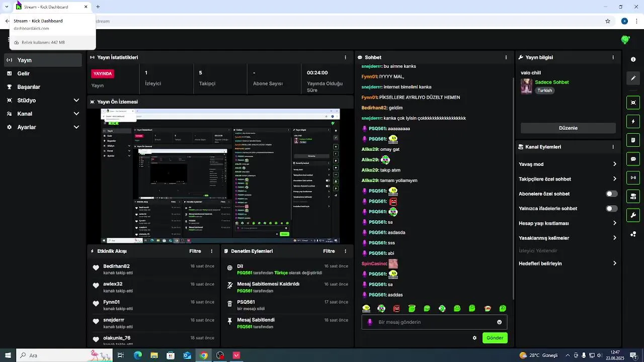Click the YAYINDA live status badge

pyautogui.click(x=103, y=73)
